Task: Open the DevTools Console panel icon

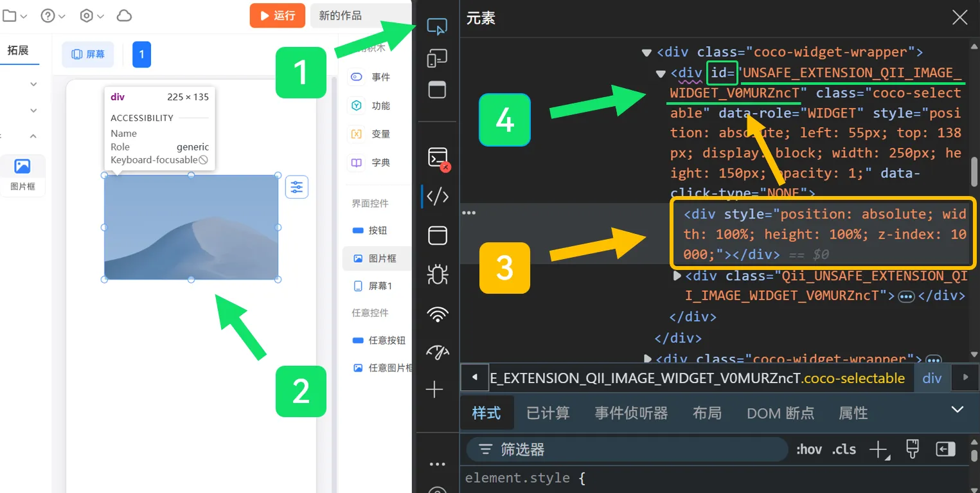Action: (438, 157)
